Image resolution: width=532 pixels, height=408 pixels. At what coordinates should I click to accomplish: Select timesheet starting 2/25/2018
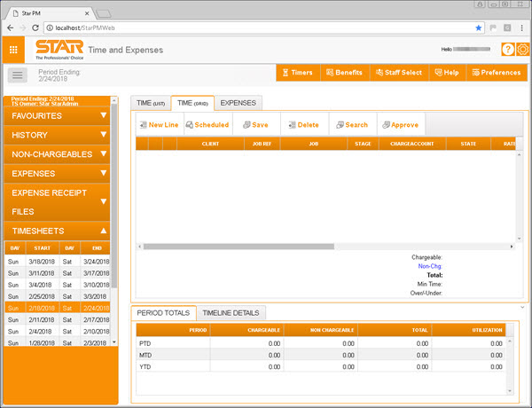click(58, 296)
